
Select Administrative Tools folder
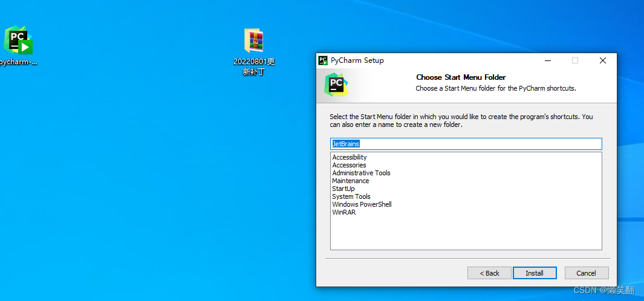362,173
